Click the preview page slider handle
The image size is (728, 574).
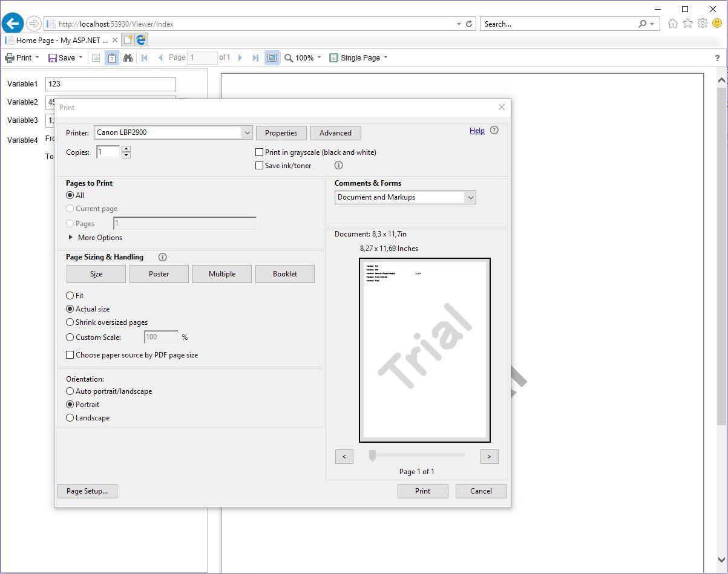pos(372,455)
